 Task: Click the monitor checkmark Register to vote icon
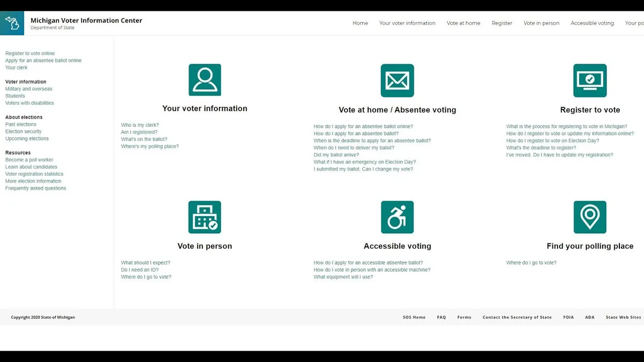(x=590, y=80)
